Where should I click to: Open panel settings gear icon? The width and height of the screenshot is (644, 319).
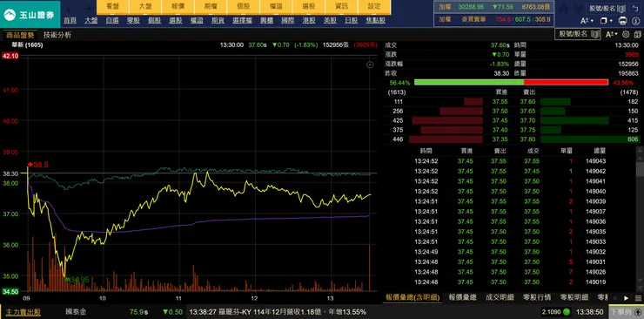click(626, 35)
